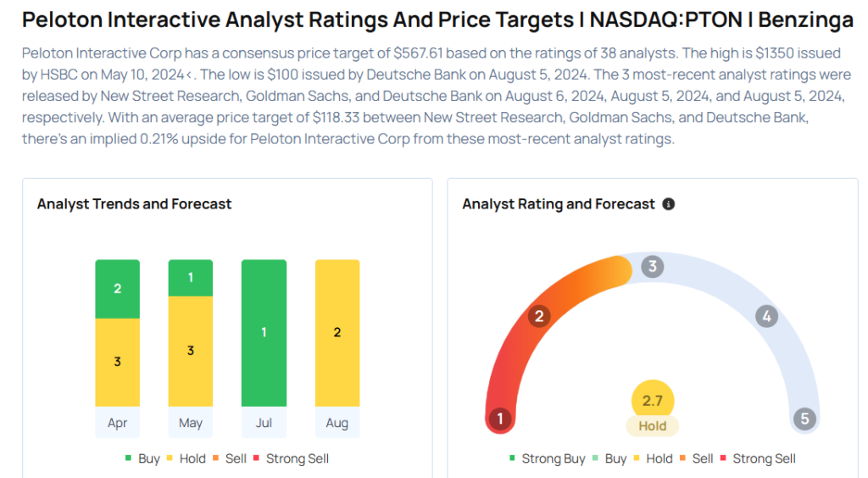This screenshot has width=868, height=478.
Task: Toggle the Sell legend under rating gauge
Action: pyautogui.click(x=696, y=459)
